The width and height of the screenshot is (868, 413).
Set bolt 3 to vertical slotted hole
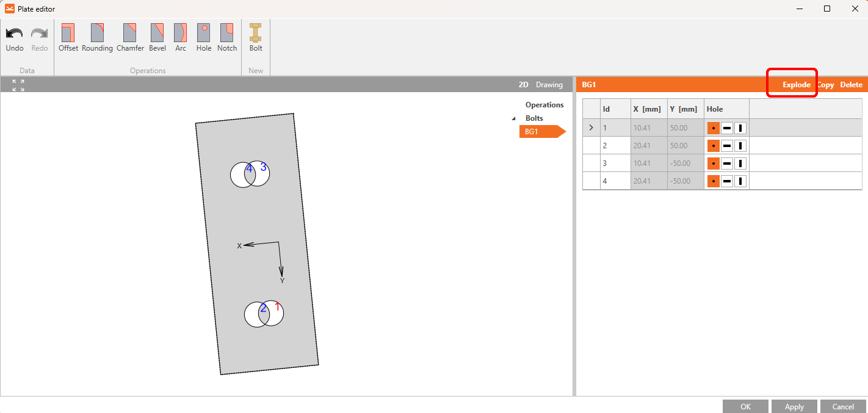740,163
